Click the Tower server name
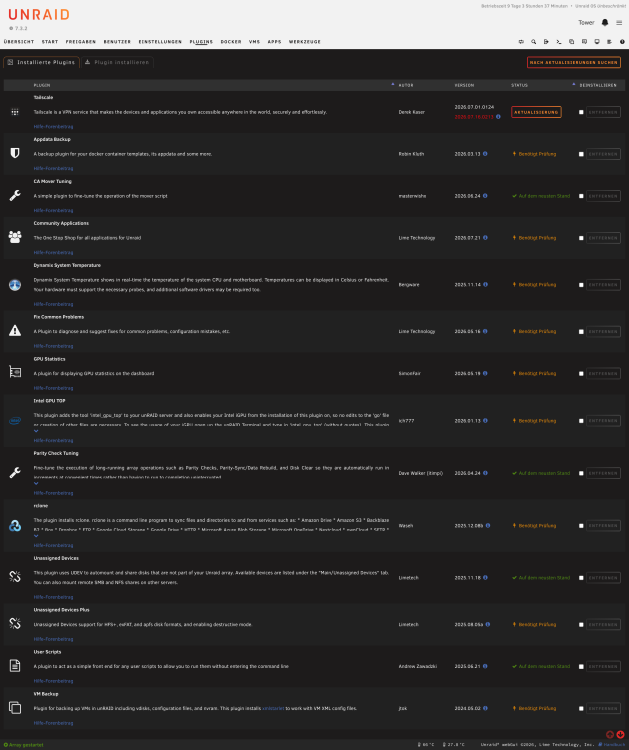The width and height of the screenshot is (629, 750). 586,22
